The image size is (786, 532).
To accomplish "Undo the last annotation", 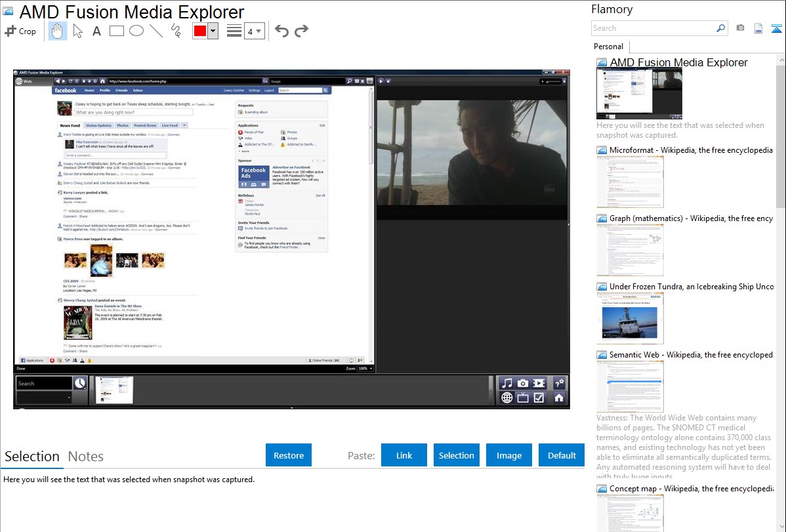I will click(x=281, y=31).
